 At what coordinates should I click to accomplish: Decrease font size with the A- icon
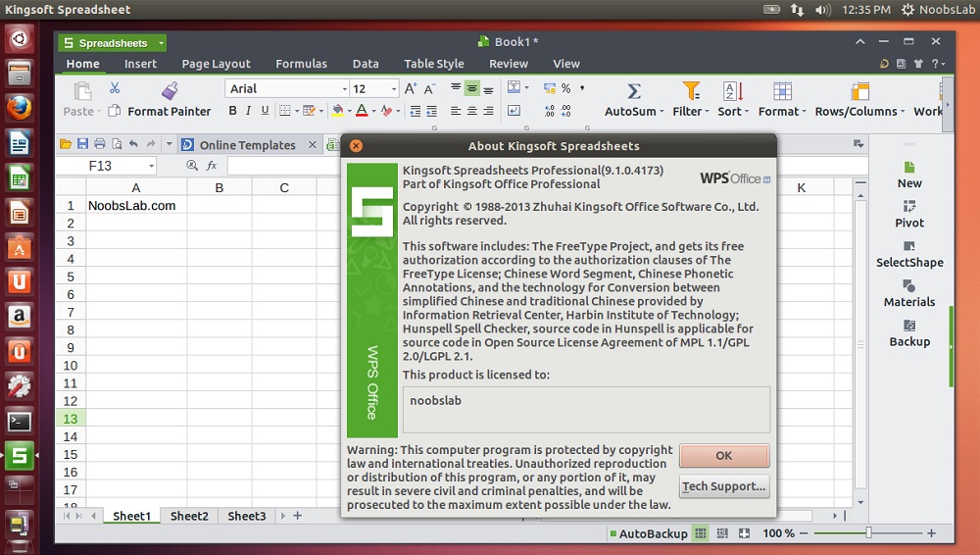(430, 88)
